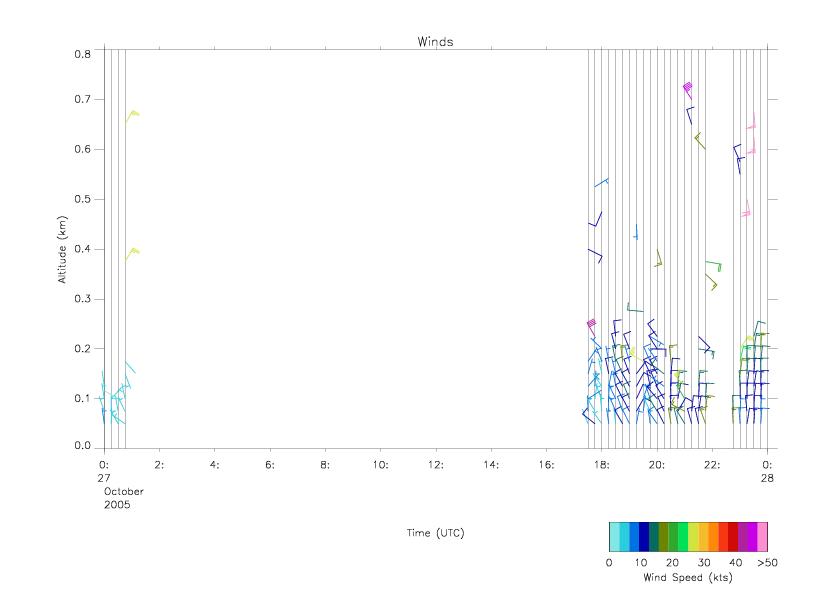
Task: Click the "0.8" altitude tick label
Action: point(82,54)
